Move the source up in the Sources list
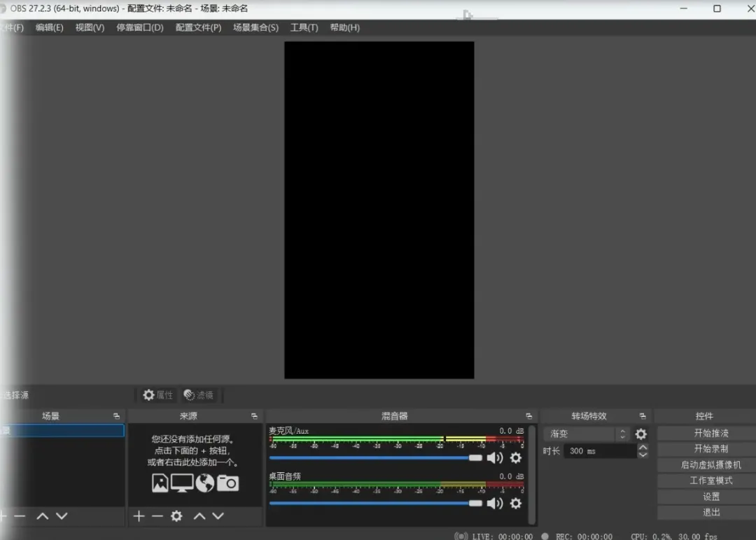This screenshot has width=756, height=540. (199, 516)
